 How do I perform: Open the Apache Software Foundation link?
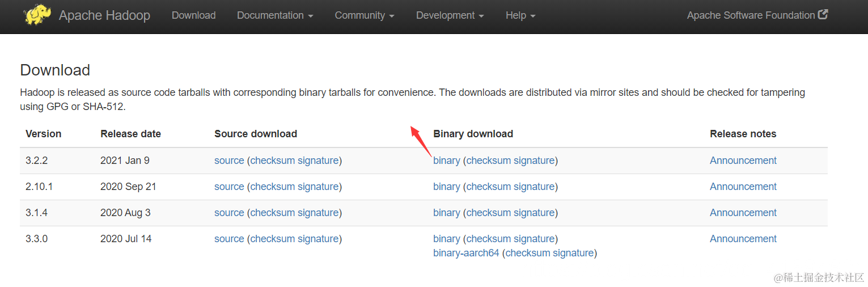click(751, 15)
